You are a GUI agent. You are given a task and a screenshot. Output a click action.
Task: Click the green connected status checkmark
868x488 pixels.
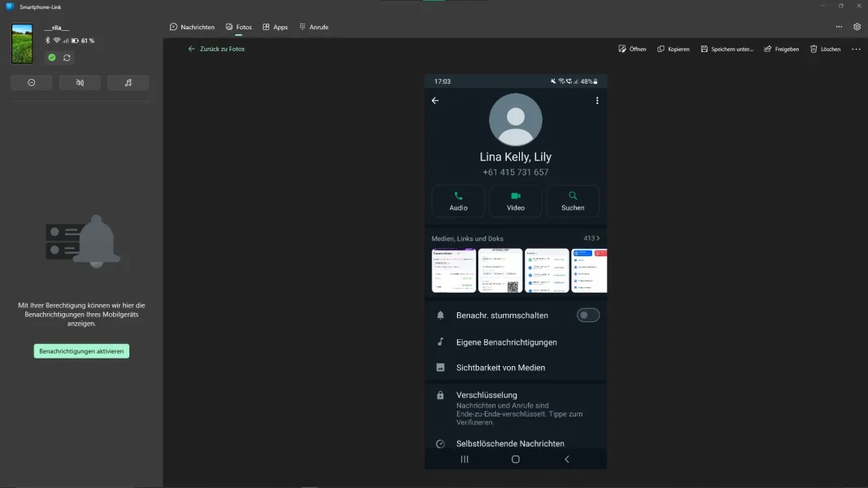click(x=52, y=58)
